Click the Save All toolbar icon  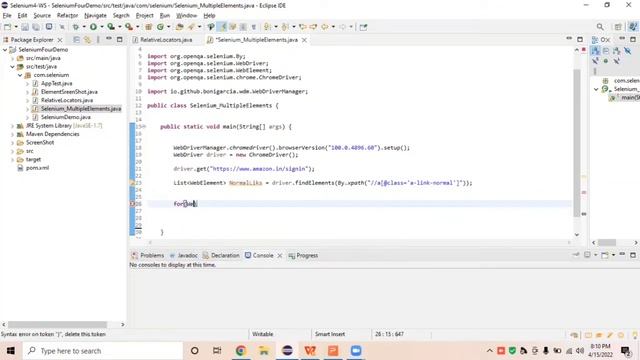click(36, 27)
